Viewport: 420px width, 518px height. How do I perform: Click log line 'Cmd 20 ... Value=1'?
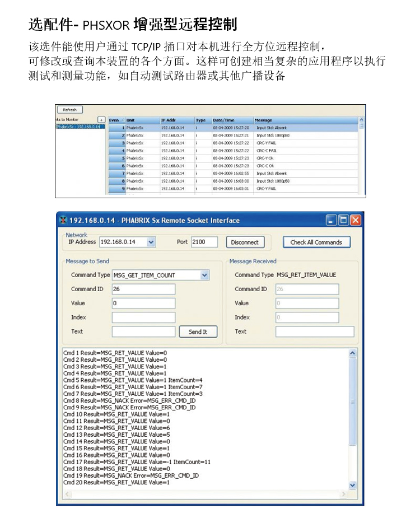coord(116,482)
